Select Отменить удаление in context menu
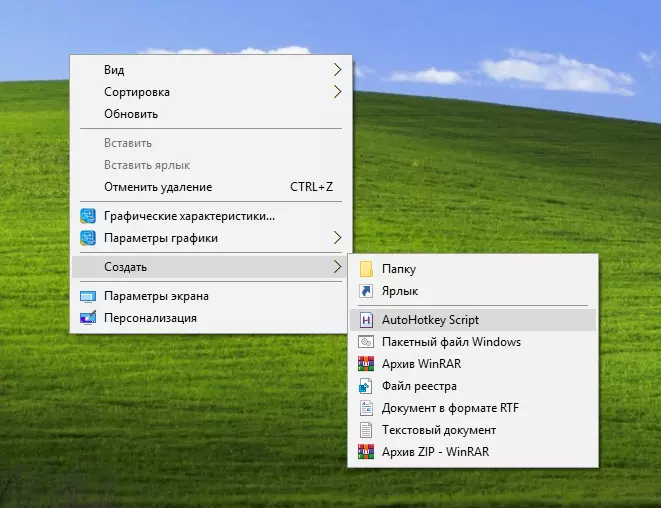 (x=211, y=187)
